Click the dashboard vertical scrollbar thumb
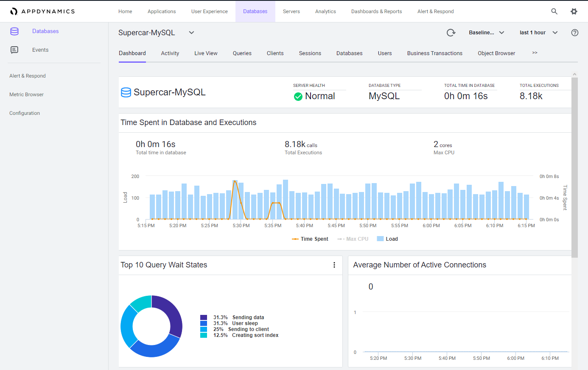 pos(574,167)
